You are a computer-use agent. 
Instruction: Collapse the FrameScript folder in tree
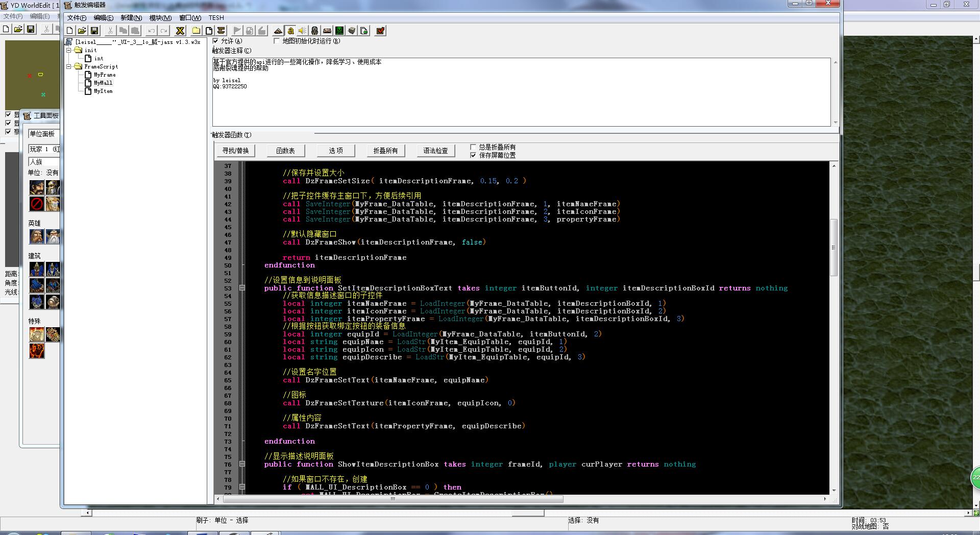pos(69,66)
